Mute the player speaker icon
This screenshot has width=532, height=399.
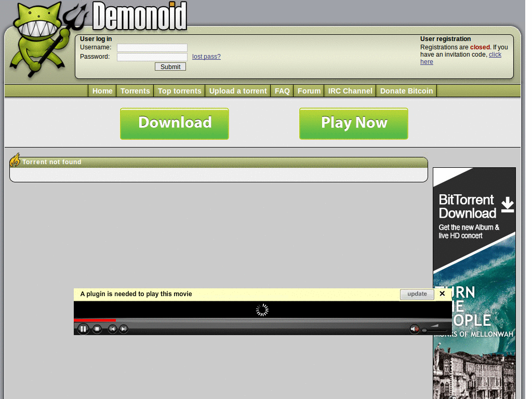[414, 329]
